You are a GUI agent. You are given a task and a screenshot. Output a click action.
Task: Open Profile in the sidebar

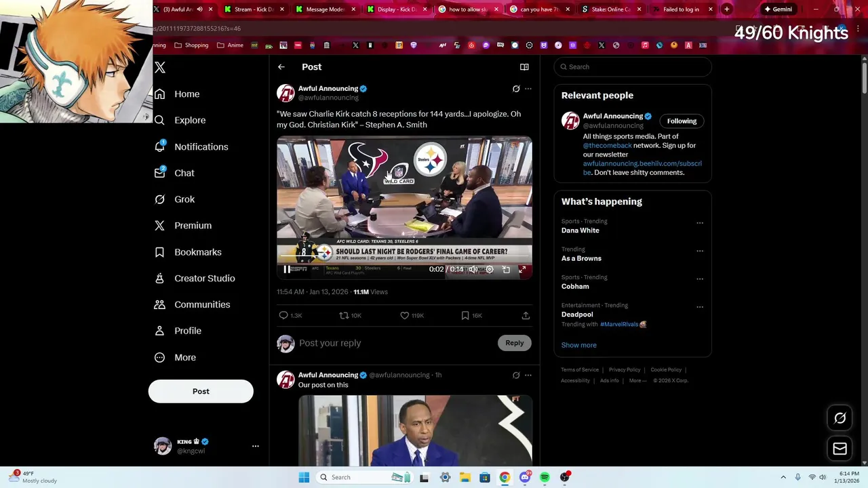point(178,331)
